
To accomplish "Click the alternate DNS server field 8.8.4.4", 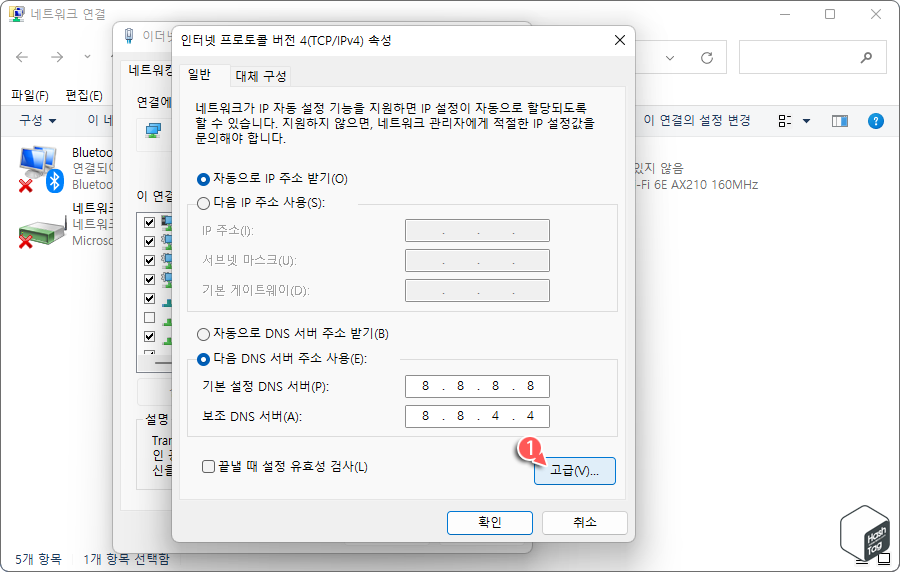I will pos(477,416).
